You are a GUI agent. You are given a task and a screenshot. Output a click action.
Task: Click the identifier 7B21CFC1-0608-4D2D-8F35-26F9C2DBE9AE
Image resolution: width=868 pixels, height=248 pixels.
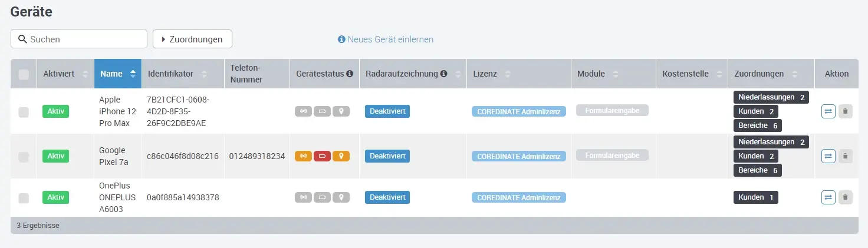(x=178, y=111)
